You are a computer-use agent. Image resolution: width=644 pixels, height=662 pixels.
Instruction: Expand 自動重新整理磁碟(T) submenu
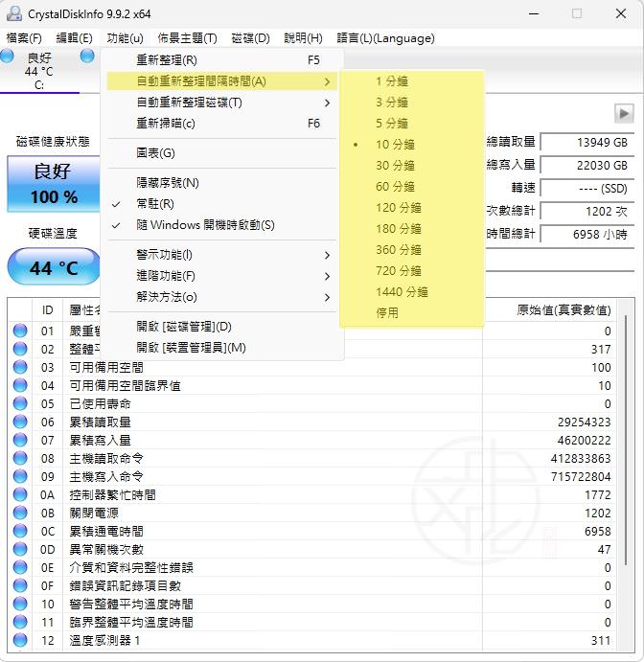222,103
